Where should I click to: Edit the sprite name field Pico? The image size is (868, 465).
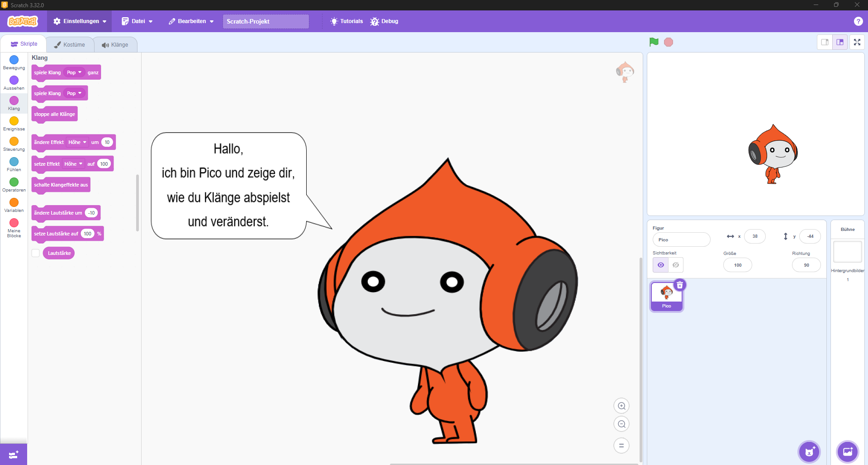[681, 240]
